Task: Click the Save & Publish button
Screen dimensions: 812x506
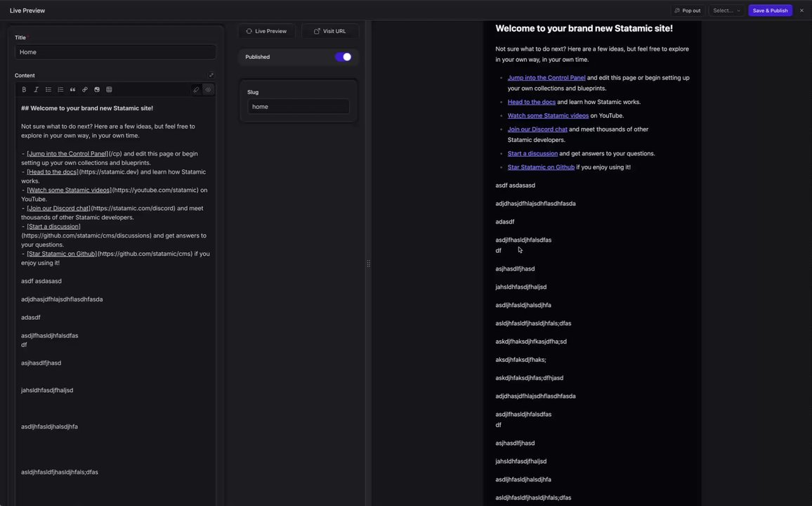Action: [x=770, y=11]
